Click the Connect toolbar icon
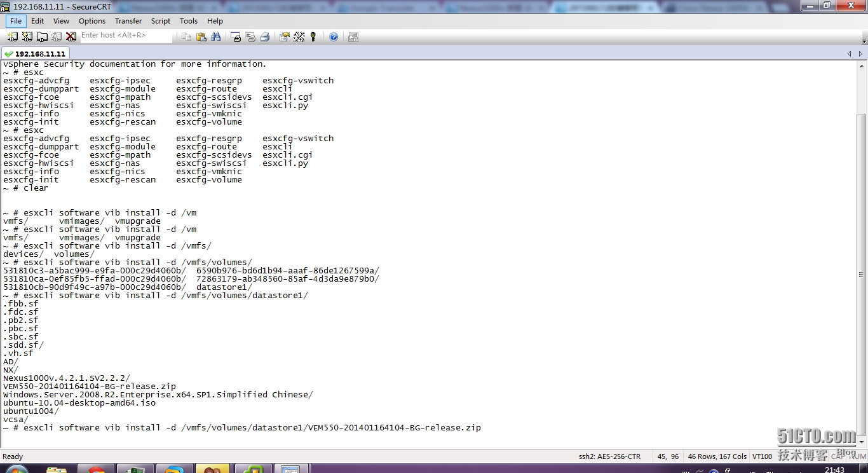This screenshot has height=473, width=868. pos(13,37)
